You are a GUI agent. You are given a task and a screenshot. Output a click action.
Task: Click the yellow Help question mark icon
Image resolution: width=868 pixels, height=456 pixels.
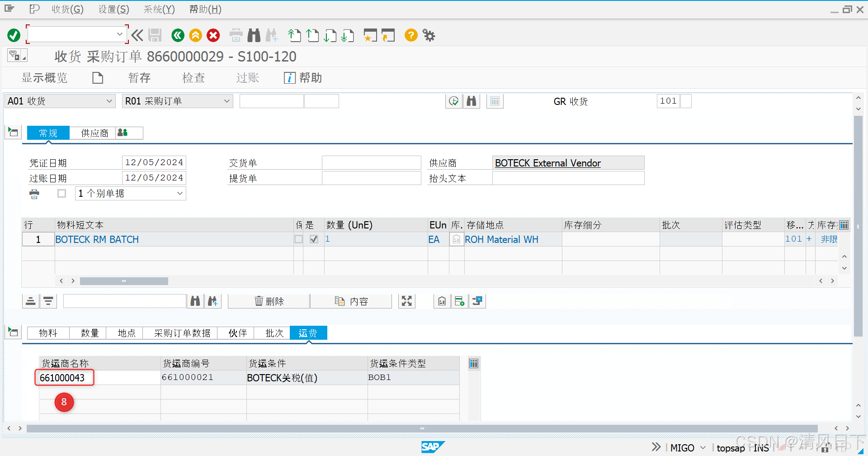click(x=411, y=35)
